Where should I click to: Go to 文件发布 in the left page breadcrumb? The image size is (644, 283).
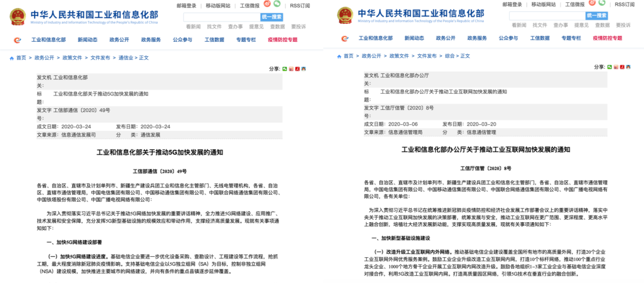(x=100, y=58)
